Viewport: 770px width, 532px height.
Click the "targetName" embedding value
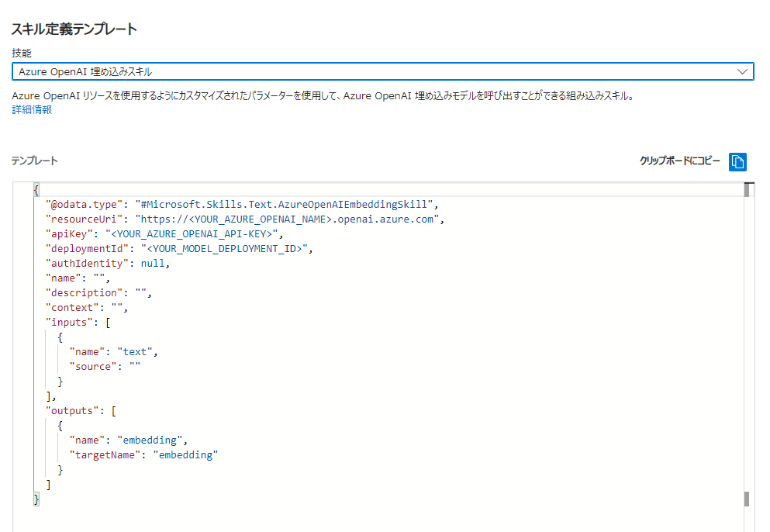click(x=185, y=455)
